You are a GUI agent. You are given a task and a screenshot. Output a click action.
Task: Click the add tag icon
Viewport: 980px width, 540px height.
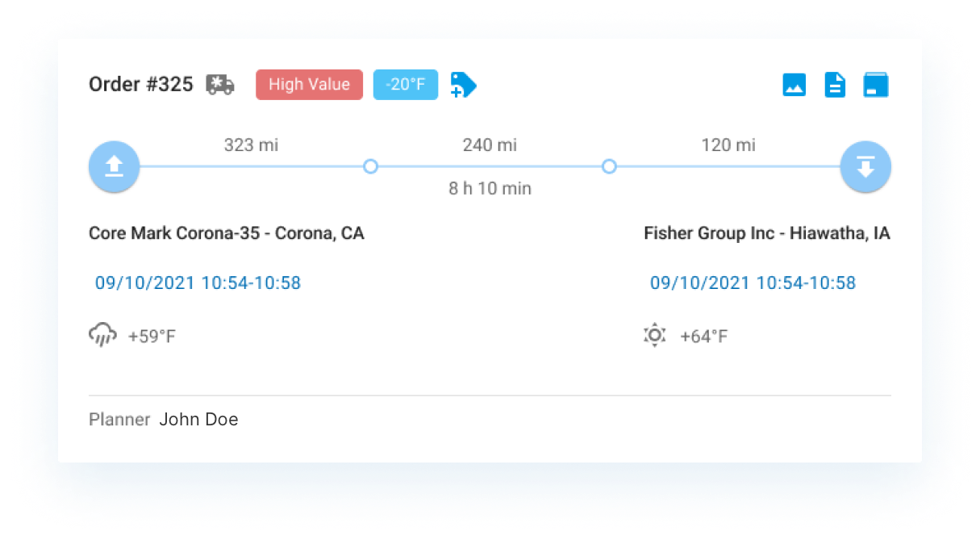point(463,85)
